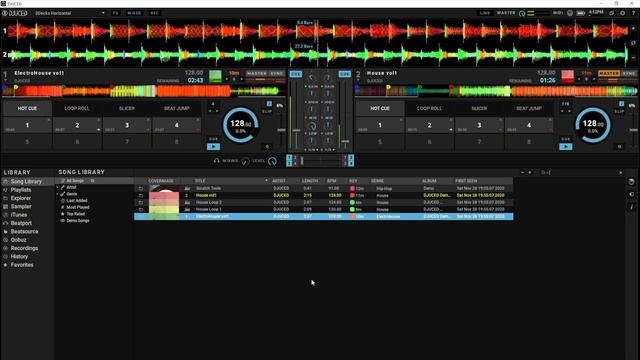
Task: Trigger hot cue pad 4 on deck 1
Action: tap(176, 125)
